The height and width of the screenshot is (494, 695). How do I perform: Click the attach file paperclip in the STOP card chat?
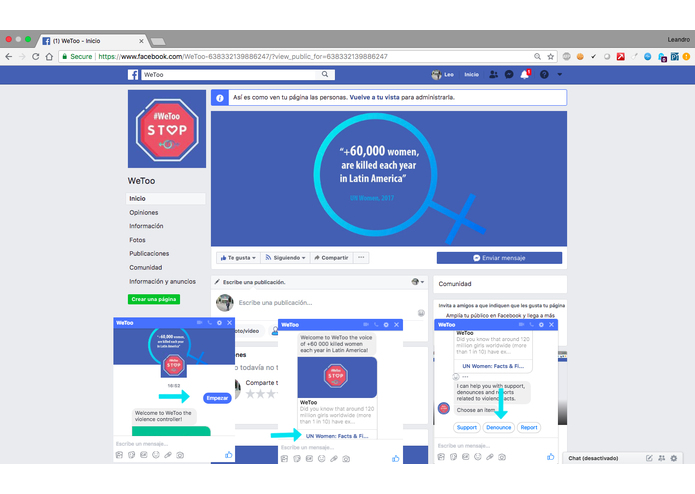coord(334,459)
